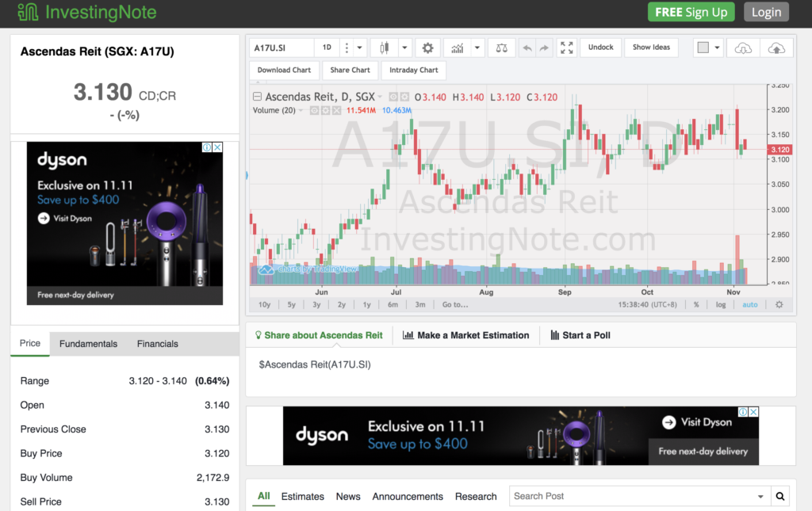
Task: Open the indicators button in chart toolbar
Action: (458, 48)
